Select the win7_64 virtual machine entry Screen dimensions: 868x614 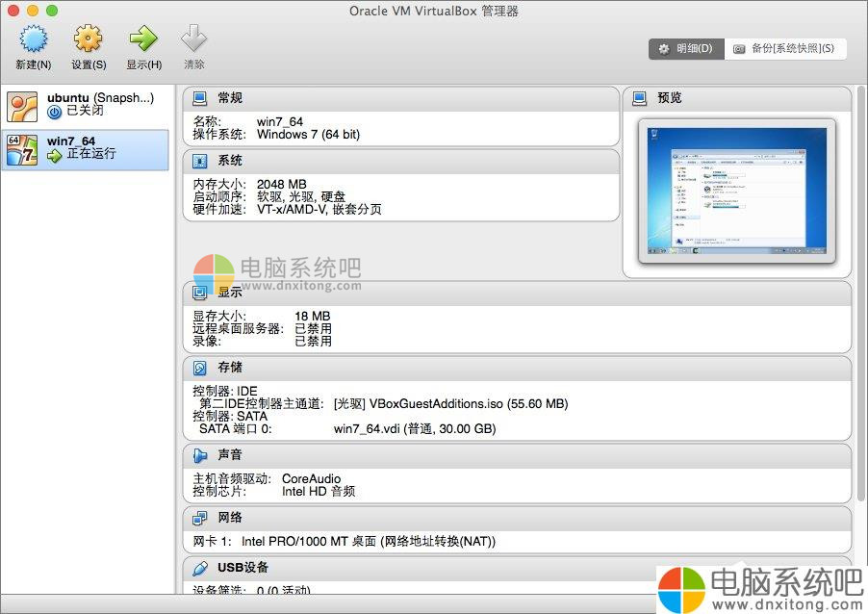pos(86,149)
